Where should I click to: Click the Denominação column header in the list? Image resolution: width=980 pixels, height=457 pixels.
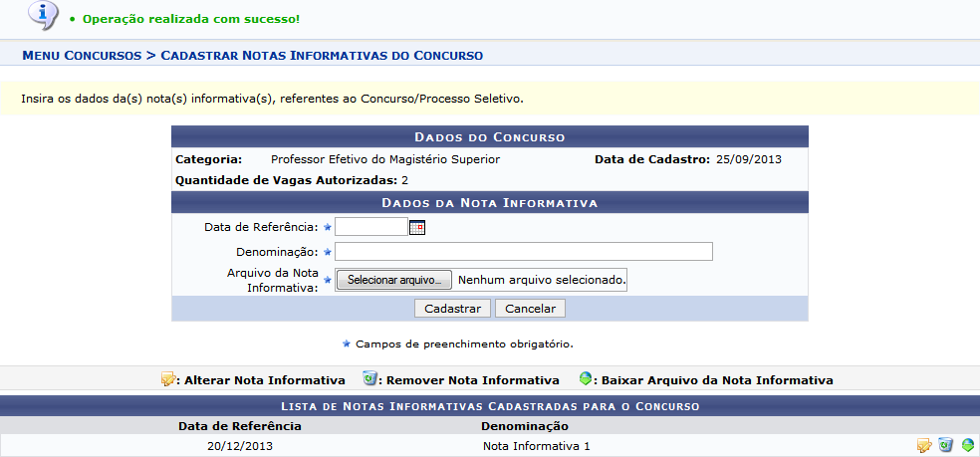[526, 425]
